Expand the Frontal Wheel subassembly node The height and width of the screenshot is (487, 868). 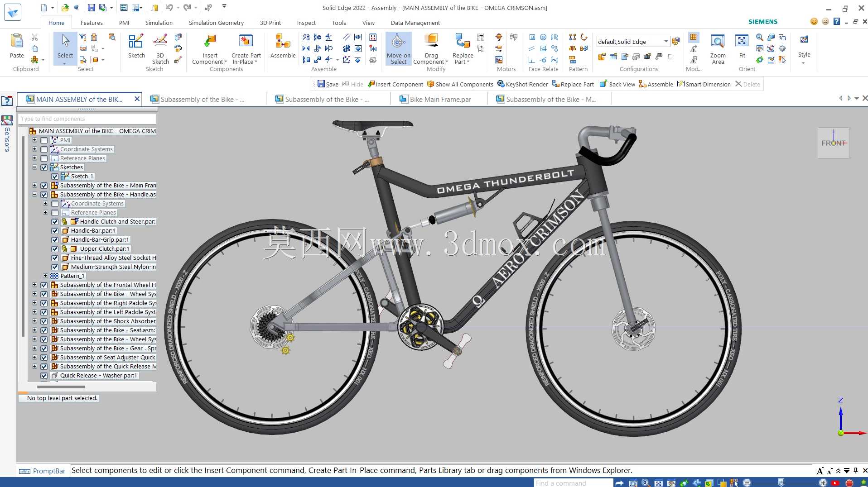(x=34, y=285)
